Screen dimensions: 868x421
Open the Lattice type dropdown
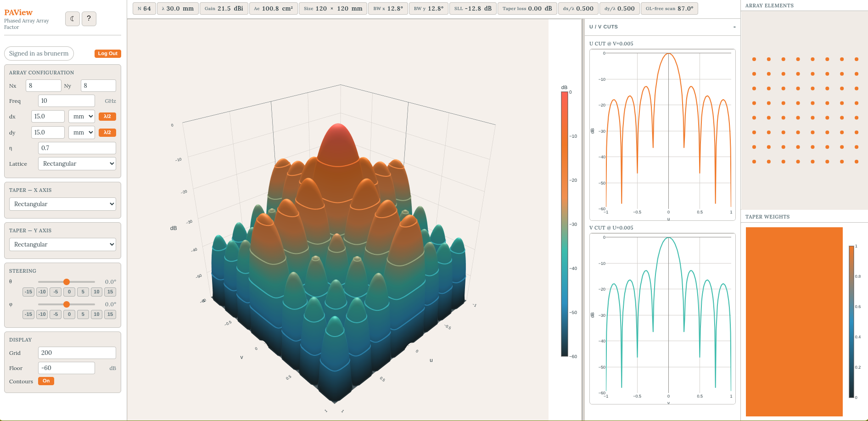click(77, 164)
